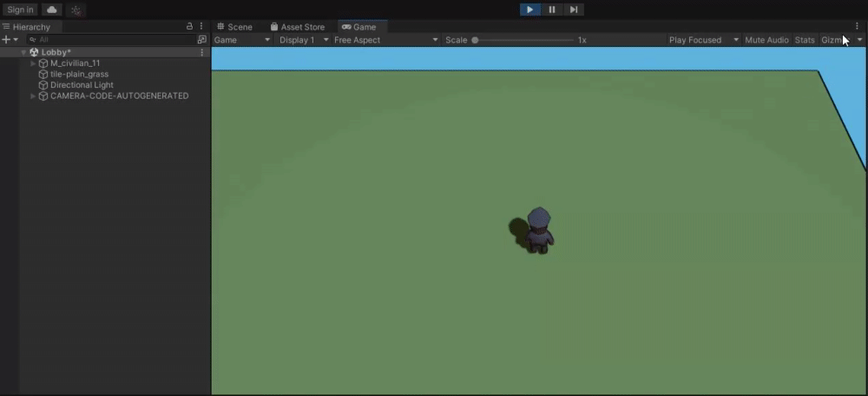This screenshot has width=868, height=396.
Task: Open the cloud services icon
Action: pos(51,10)
